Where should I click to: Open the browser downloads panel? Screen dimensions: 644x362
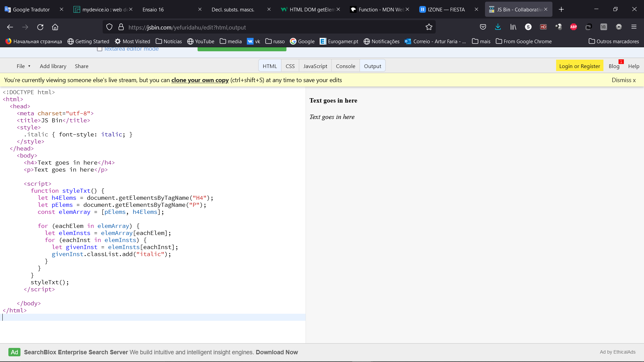pos(498,27)
